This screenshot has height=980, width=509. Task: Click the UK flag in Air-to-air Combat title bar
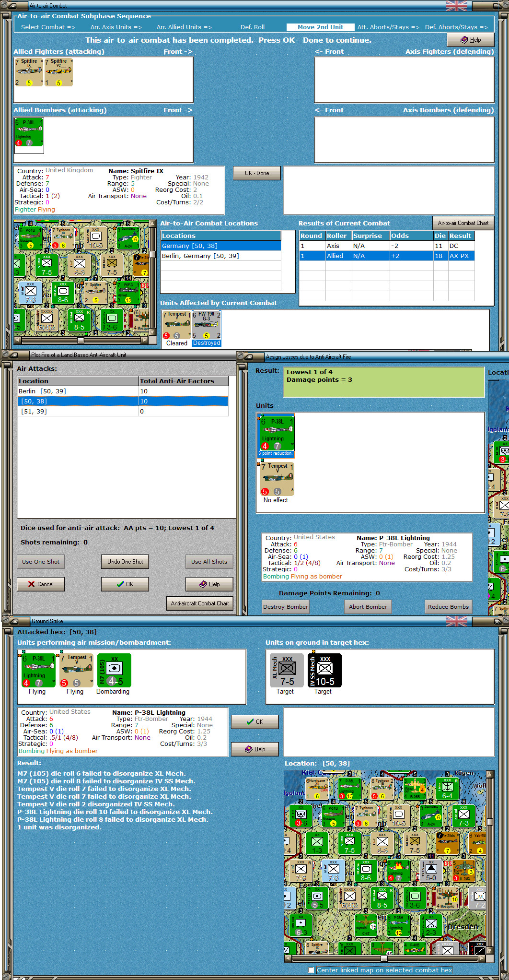(456, 5)
